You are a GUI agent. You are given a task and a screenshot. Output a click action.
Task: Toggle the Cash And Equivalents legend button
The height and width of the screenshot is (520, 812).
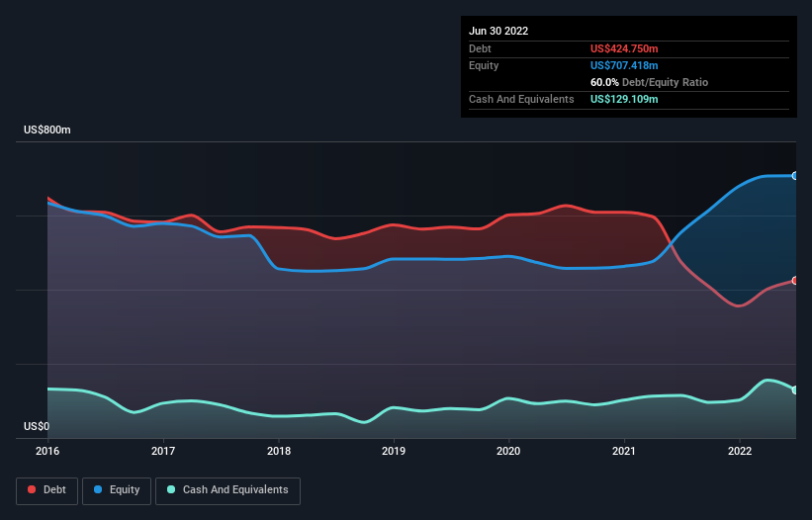pos(227,490)
